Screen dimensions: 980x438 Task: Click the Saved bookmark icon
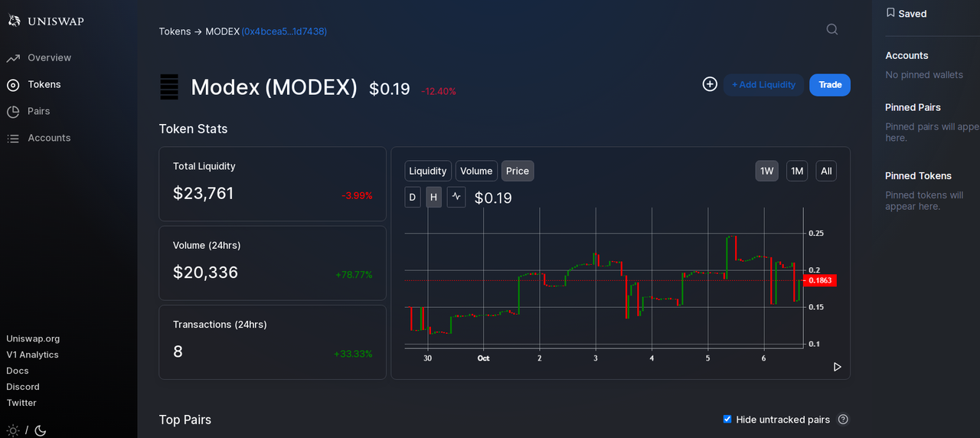coord(890,13)
